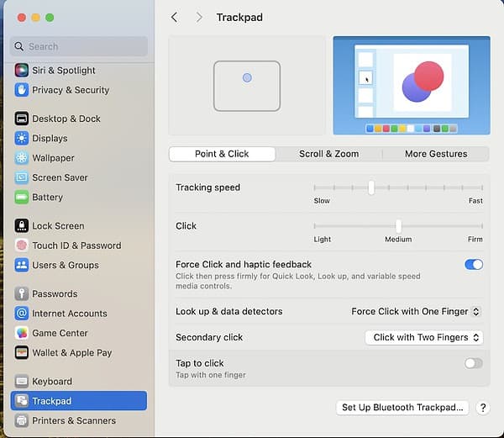
Task: Switch to the Scroll & Zoom tab
Action: (328, 154)
